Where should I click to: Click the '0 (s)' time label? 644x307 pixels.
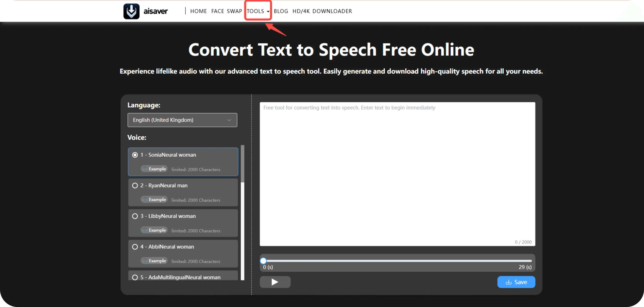pos(268,267)
